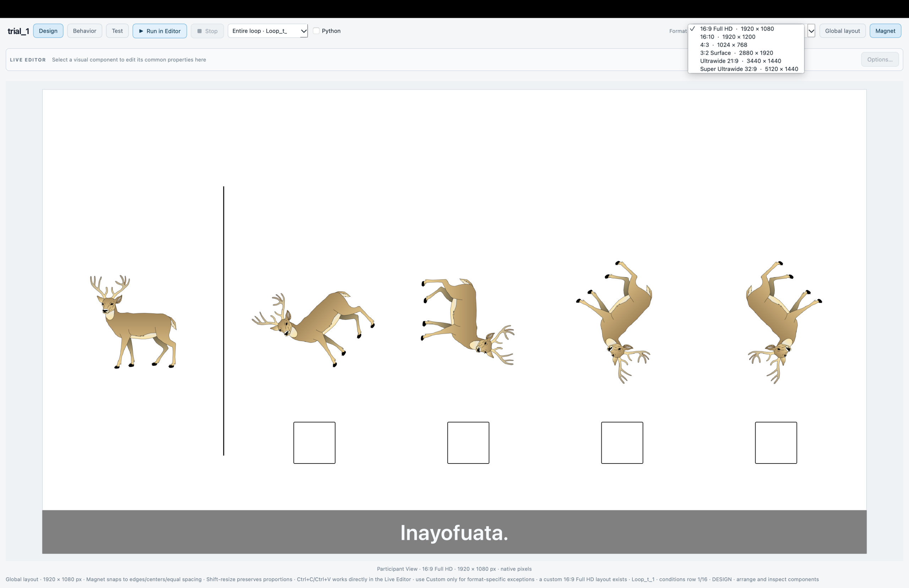Choose 3:2 Surface 2880 × 1920 format
Viewport: 909px width, 588px height.
coord(746,53)
